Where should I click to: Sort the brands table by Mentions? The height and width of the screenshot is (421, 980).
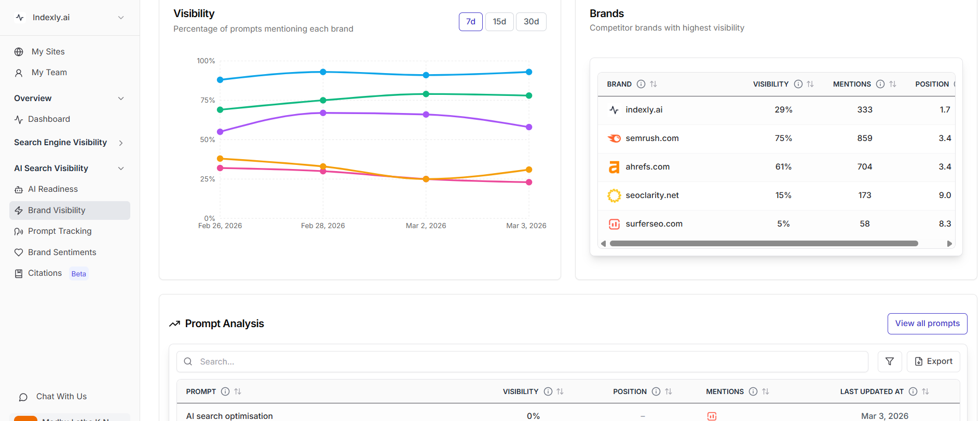893,84
